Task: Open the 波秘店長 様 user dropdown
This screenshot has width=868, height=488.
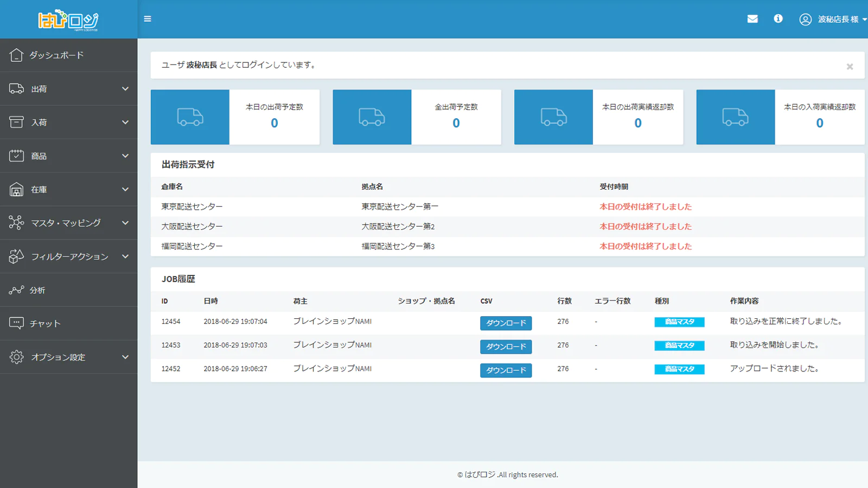Action: click(839, 20)
